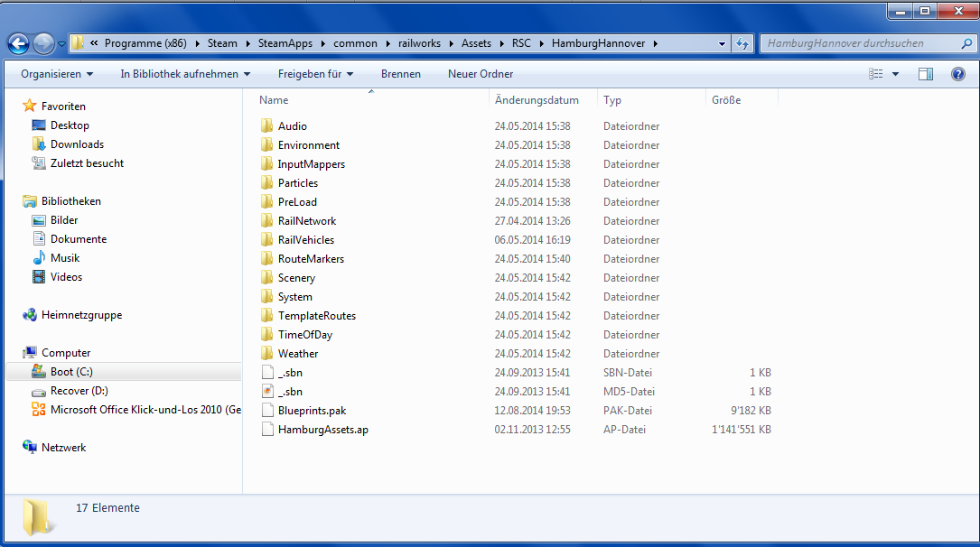Viewport: 980px width, 547px height.
Task: Select Favoriten star in navigation pane
Action: (x=30, y=107)
